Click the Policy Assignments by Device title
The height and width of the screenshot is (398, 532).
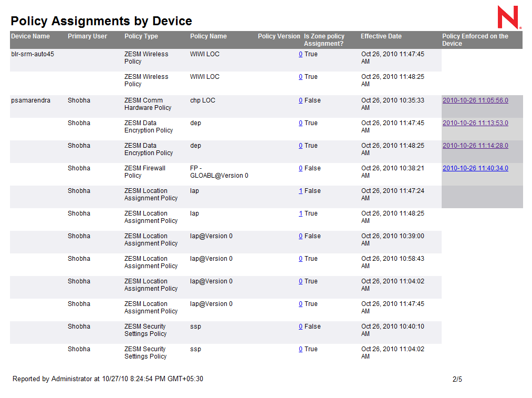point(101,21)
